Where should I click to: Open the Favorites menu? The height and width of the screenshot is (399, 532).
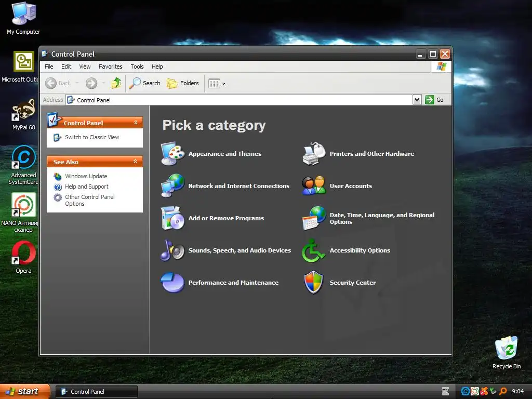(111, 66)
